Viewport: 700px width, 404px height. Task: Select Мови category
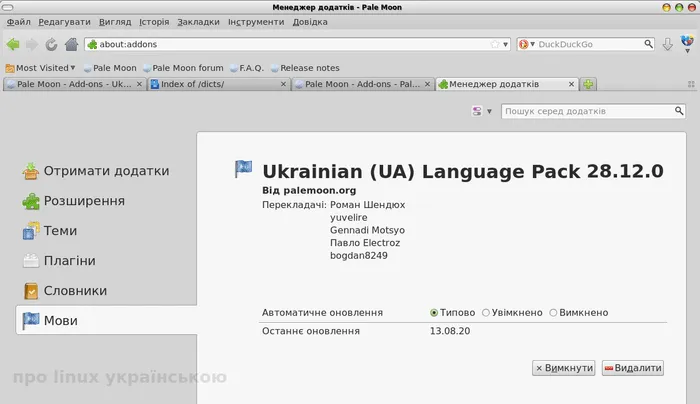point(106,320)
